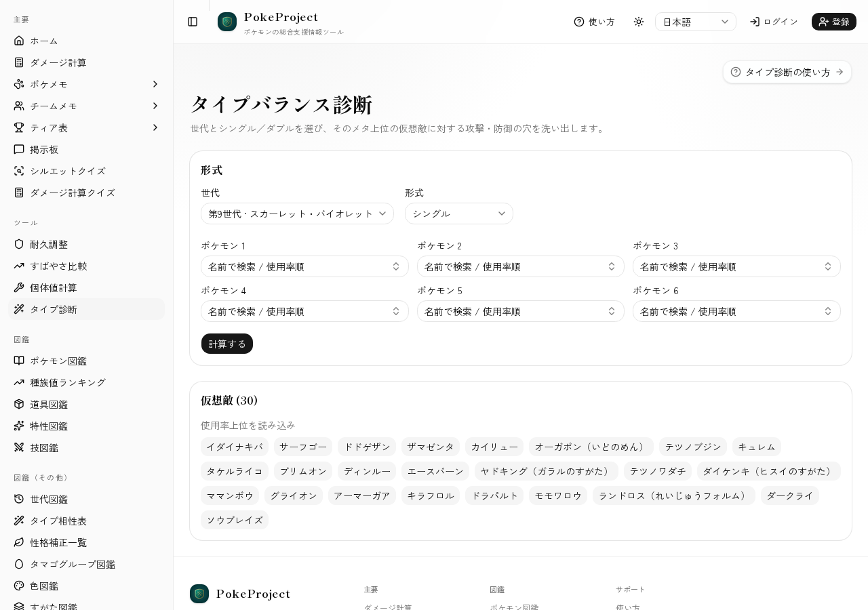Open the 世代 generation dropdown
868x610 pixels.
pos(297,213)
